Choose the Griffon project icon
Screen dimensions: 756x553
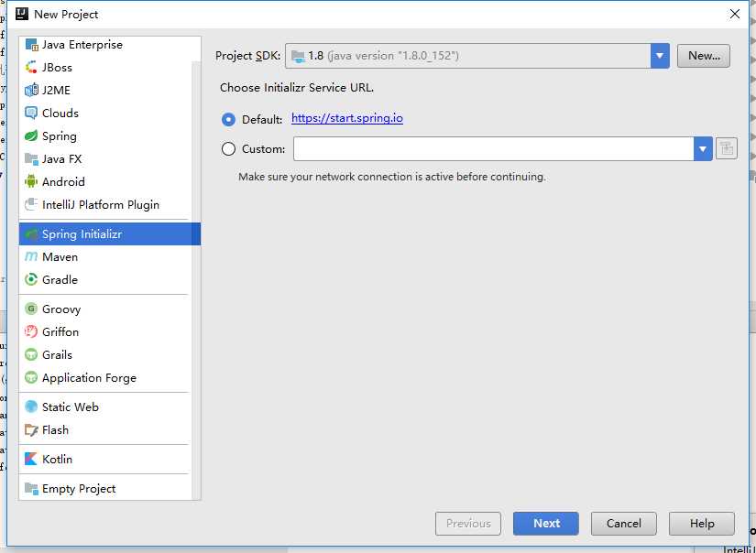click(x=31, y=331)
